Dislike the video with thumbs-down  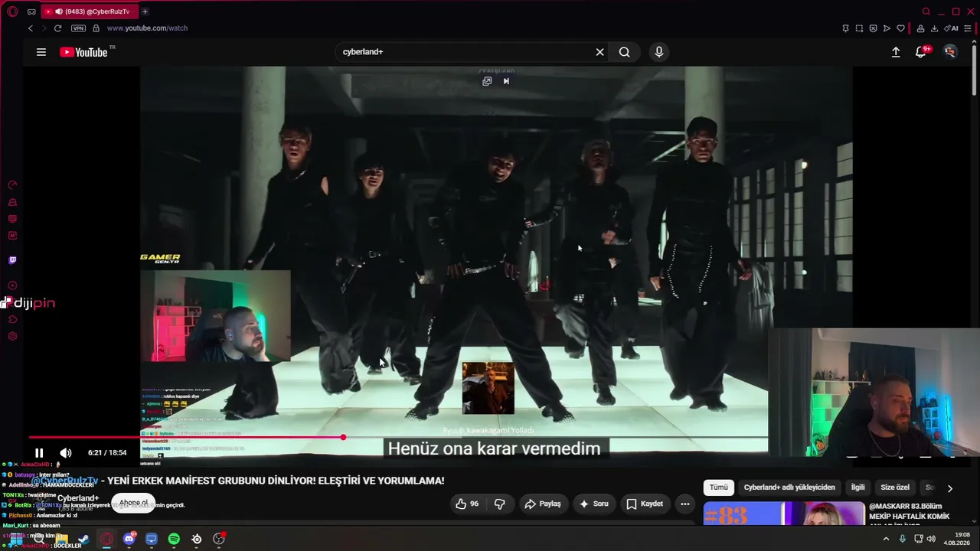(x=500, y=504)
